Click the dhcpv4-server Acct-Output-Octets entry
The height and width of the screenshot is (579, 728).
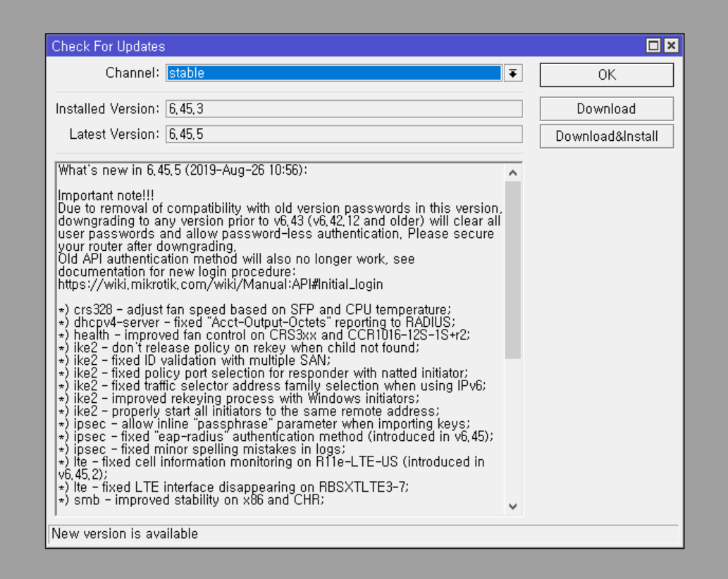coord(257,322)
